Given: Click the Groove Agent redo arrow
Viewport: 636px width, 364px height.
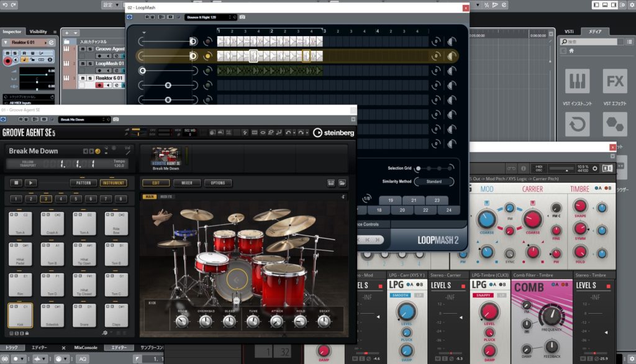Looking at the screenshot, I should pyautogui.click(x=301, y=132).
